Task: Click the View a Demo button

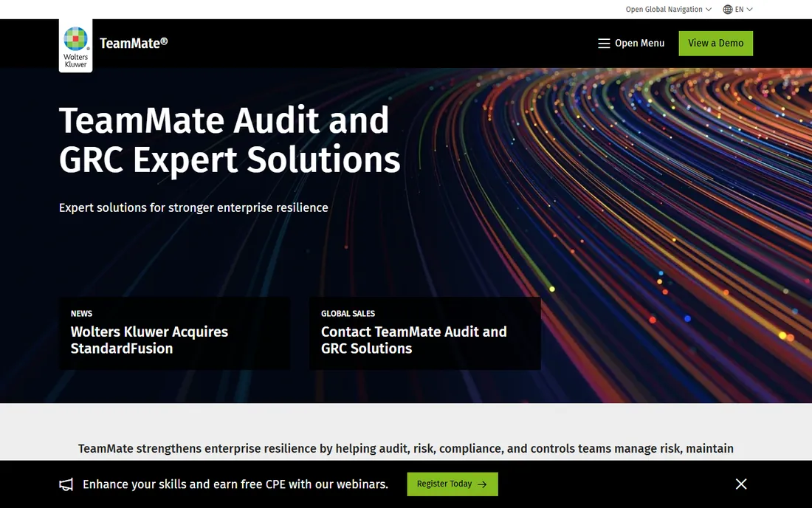Action: point(716,44)
